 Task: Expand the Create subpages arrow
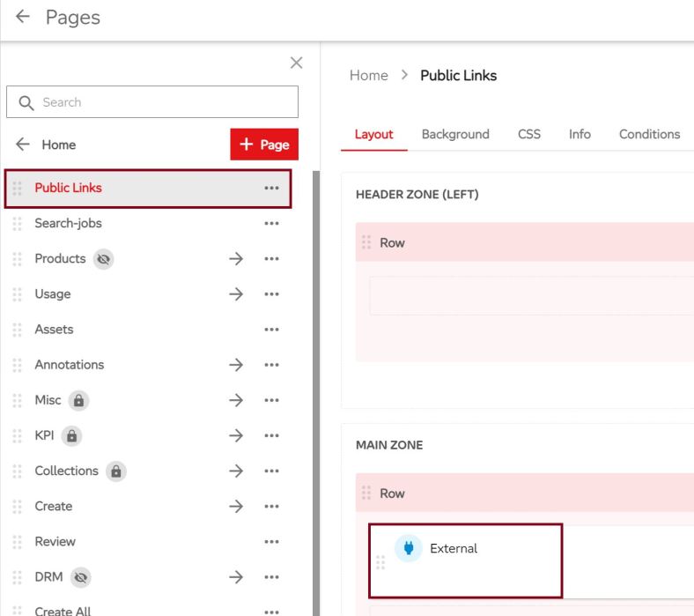[235, 506]
